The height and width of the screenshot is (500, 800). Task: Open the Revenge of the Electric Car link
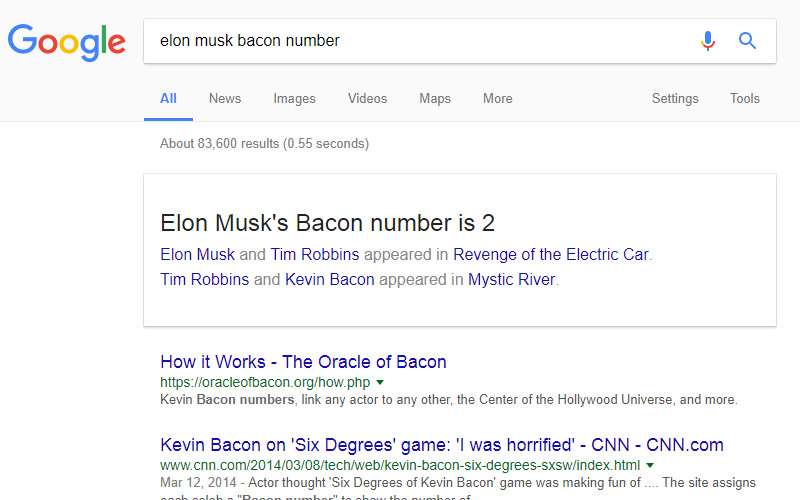(x=551, y=254)
